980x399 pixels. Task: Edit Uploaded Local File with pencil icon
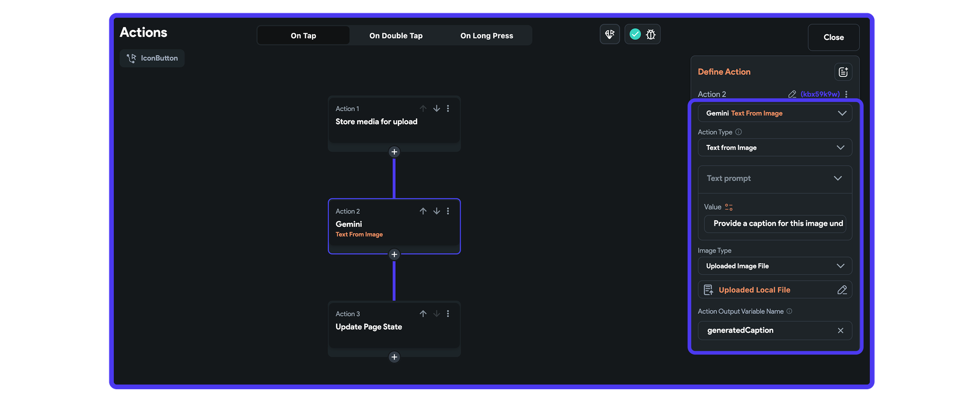point(842,290)
